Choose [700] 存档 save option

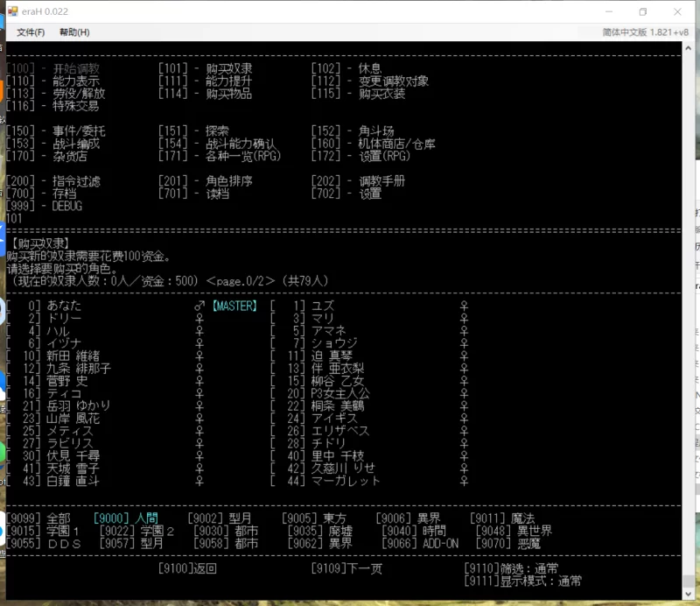coord(41,194)
